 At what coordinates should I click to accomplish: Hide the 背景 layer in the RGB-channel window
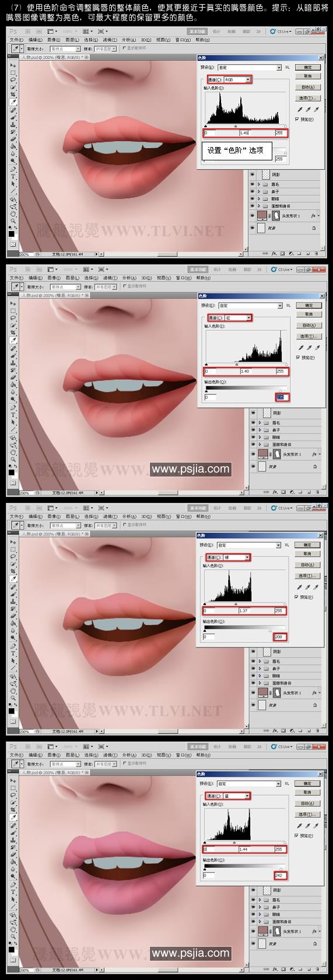tap(253, 228)
